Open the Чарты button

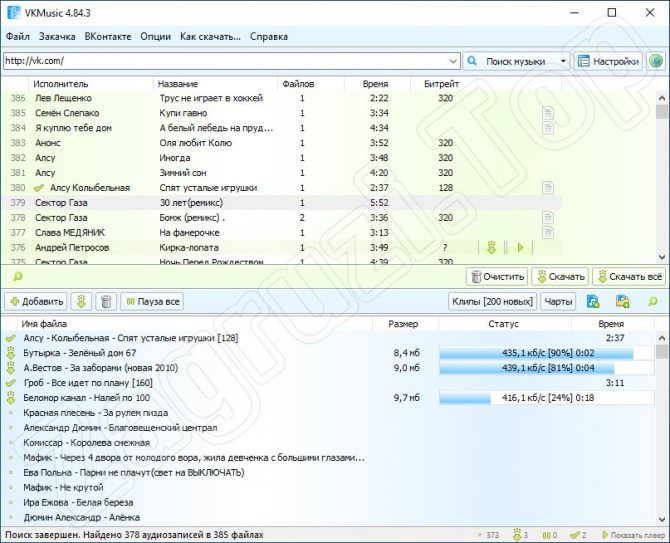(558, 302)
